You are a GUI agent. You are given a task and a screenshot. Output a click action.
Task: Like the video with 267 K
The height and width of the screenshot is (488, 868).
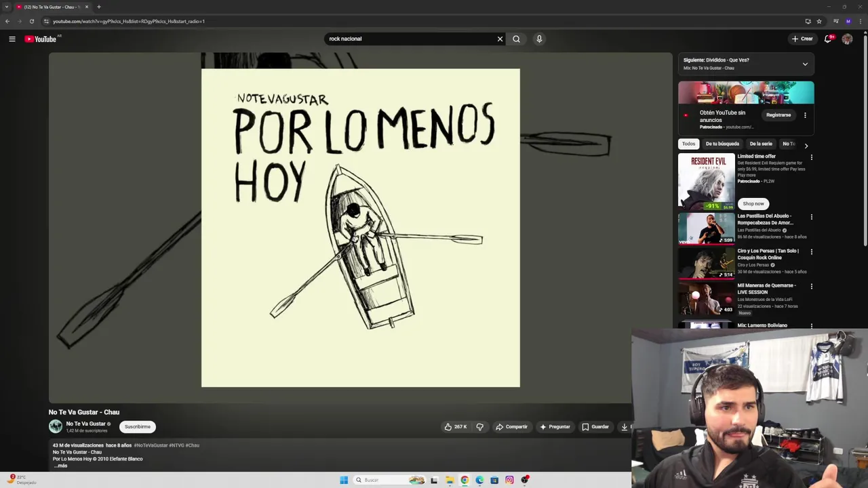pyautogui.click(x=456, y=426)
